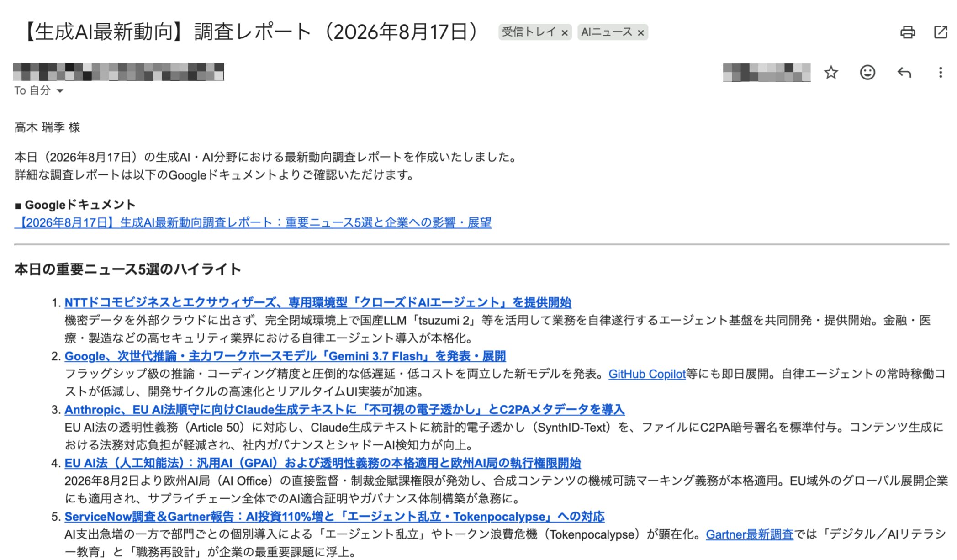Add an emoji reaction to the email
This screenshot has width=957, height=560.
(867, 72)
